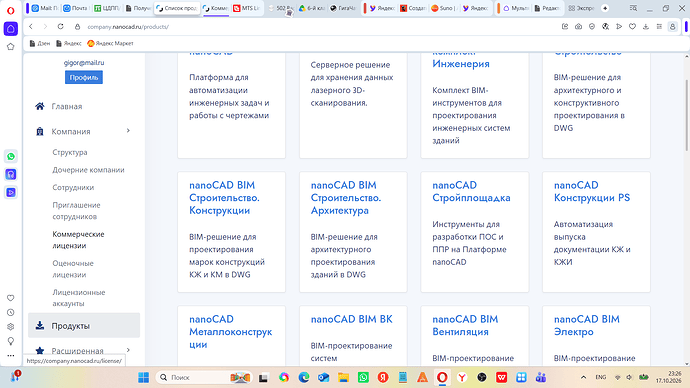Switch the ENG input language

(x=601, y=377)
